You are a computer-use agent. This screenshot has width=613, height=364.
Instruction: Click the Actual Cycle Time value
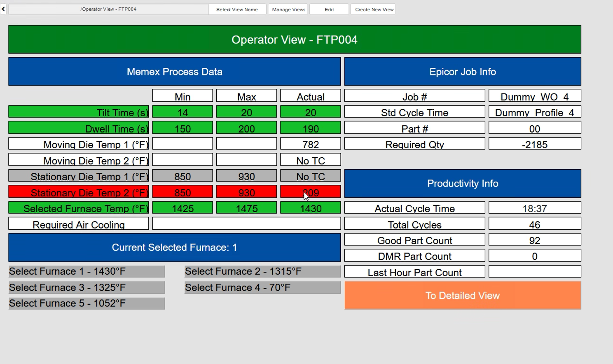click(x=534, y=208)
